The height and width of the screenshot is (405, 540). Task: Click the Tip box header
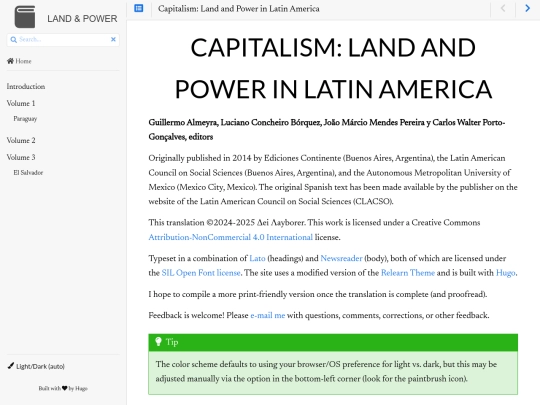333,342
